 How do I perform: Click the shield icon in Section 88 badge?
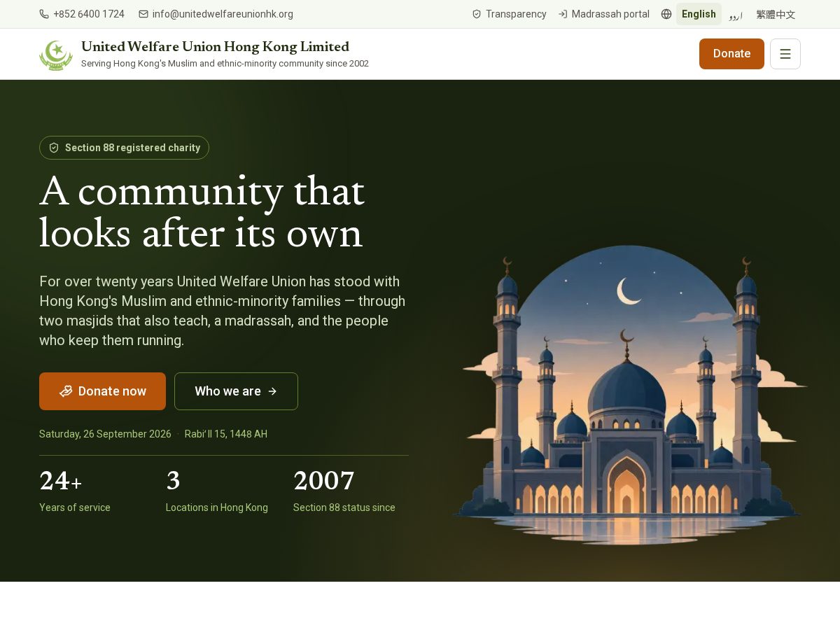point(54,148)
